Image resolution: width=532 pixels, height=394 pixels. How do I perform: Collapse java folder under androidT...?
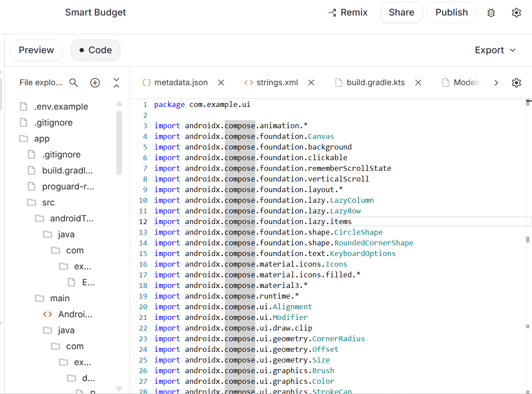59,234
